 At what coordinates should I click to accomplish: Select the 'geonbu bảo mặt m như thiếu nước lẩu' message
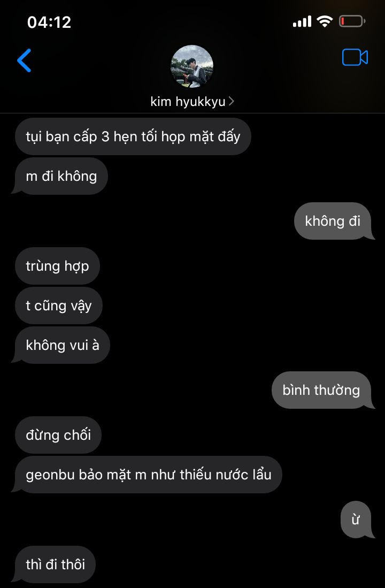click(x=147, y=475)
